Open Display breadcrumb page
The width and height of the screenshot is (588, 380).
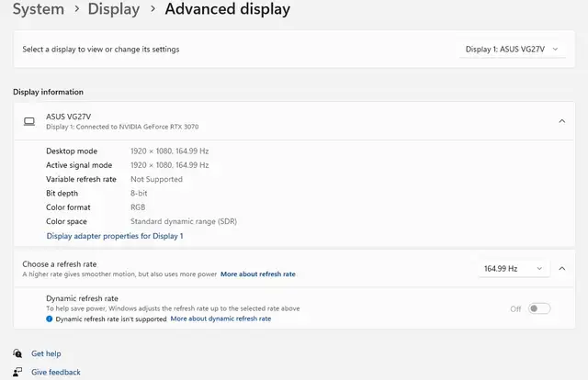[x=114, y=9]
